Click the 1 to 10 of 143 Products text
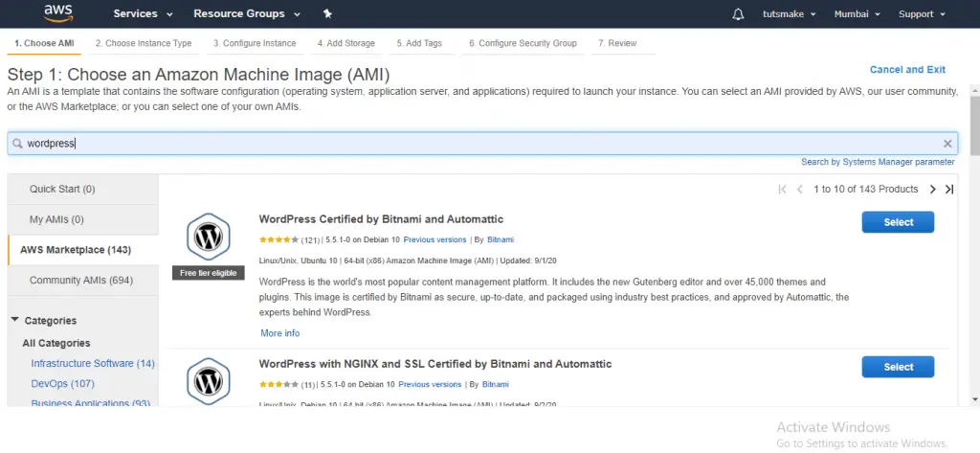980x453 pixels. [x=865, y=189]
